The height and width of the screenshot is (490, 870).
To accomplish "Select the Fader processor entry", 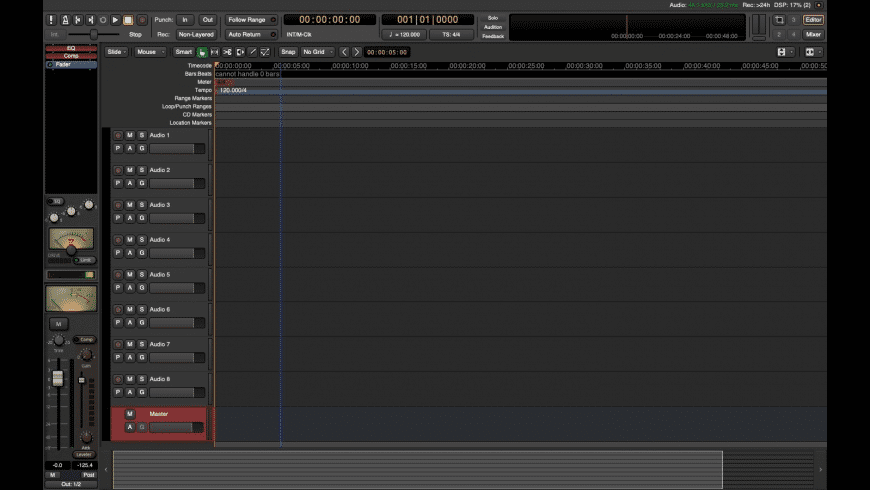I will point(71,64).
